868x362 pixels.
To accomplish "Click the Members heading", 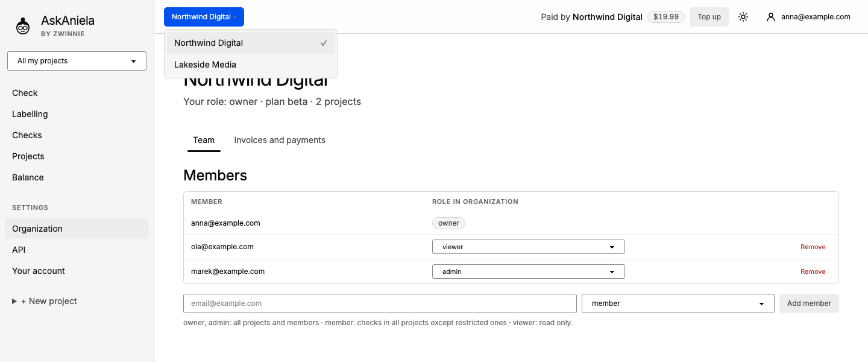I will [x=215, y=176].
